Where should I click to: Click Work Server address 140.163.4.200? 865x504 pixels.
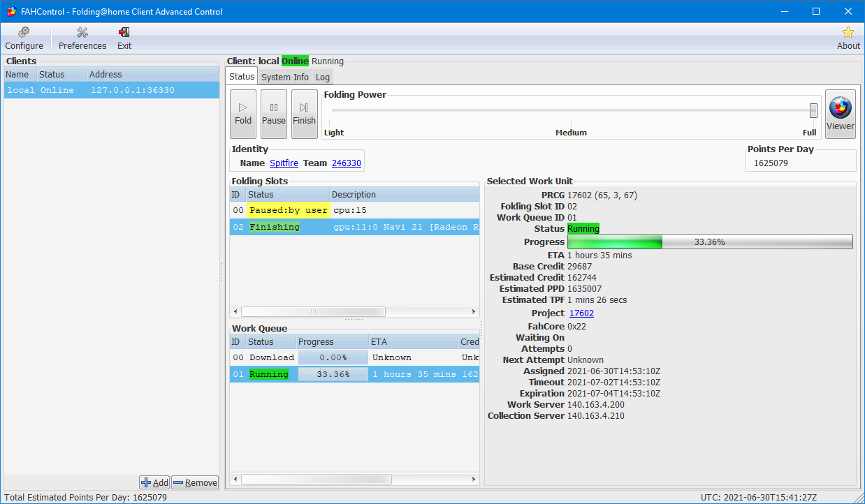coord(596,405)
